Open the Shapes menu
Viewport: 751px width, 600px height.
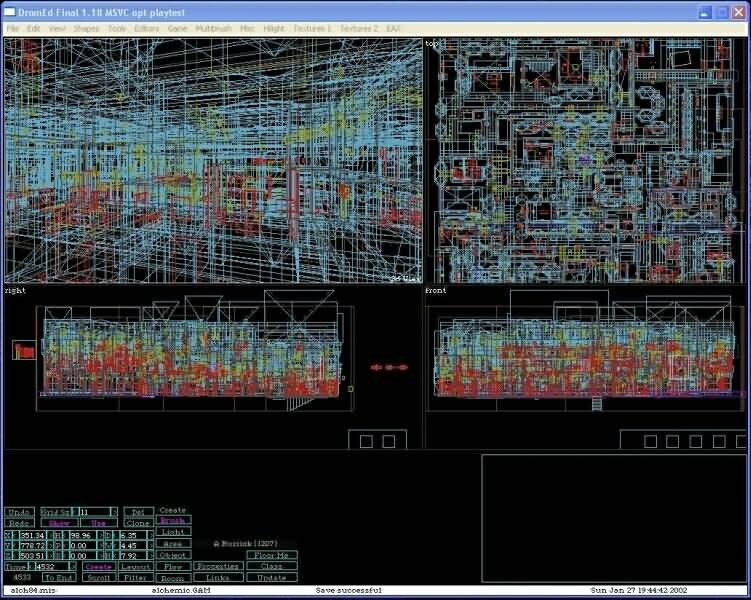pyautogui.click(x=86, y=29)
